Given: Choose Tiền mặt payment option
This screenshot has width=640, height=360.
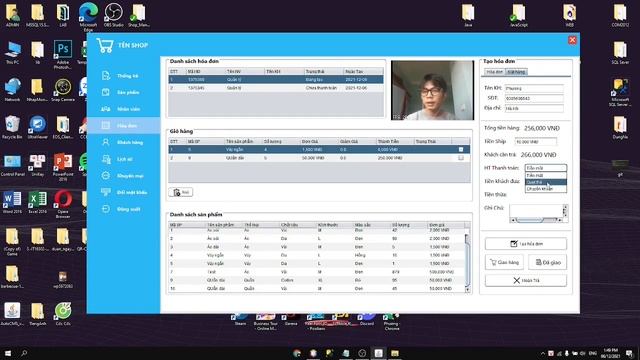Looking at the screenshot, I should 546,175.
